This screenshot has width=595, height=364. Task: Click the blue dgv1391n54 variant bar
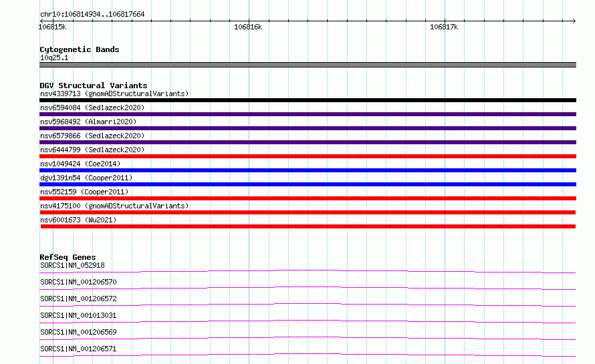(x=308, y=184)
